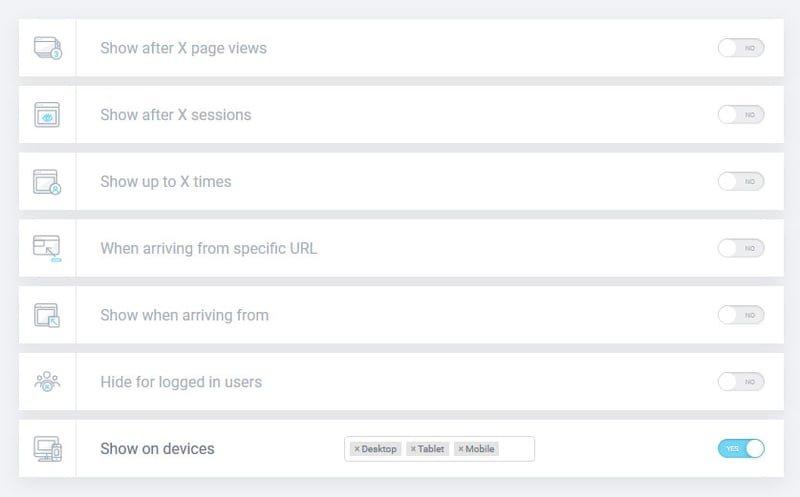This screenshot has width=800, height=497.
Task: Turn on Show up to X times toggle
Action: 741,182
